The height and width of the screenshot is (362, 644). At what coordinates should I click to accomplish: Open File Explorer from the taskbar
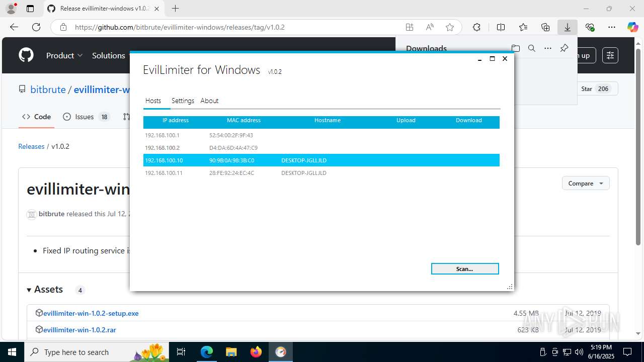tap(231, 352)
